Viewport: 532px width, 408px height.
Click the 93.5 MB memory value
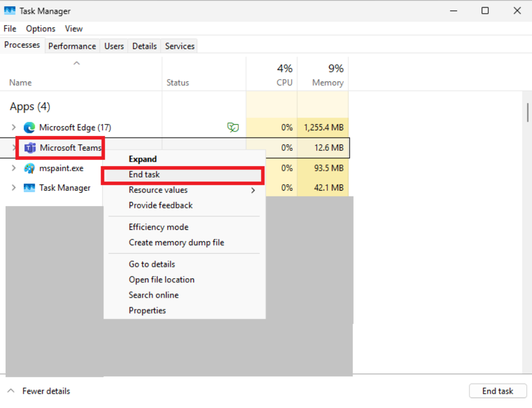[329, 168]
